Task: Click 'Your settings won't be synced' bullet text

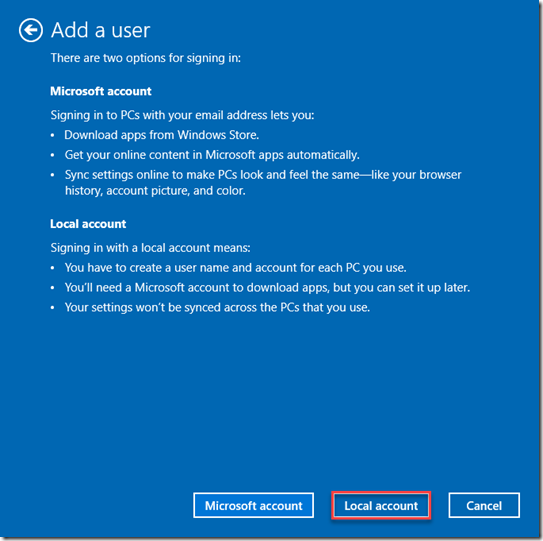Action: click(217, 308)
